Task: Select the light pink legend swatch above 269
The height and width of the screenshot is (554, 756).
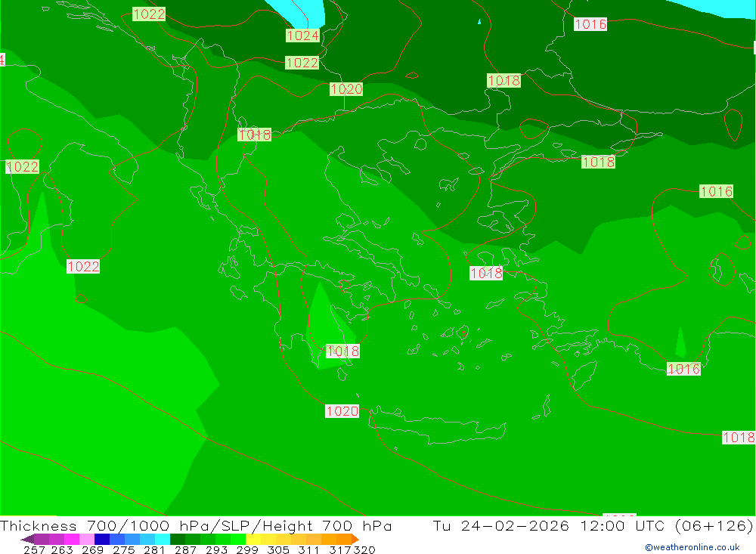Action: pos(87,539)
